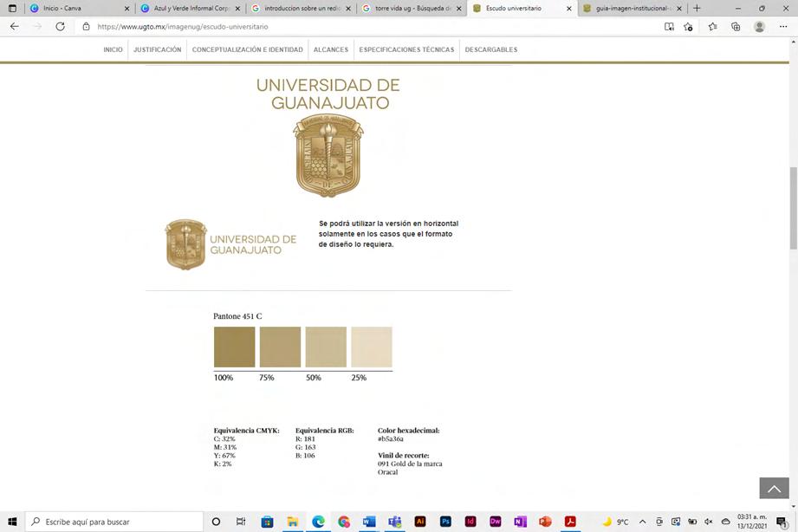The height and width of the screenshot is (532, 798).
Task: Open CONCEPTUALIZACIÓN E IDENTIDAD menu item
Action: point(247,49)
